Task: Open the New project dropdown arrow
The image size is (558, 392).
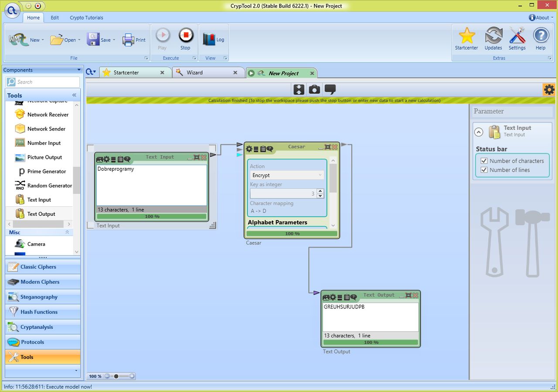Action: (x=43, y=40)
